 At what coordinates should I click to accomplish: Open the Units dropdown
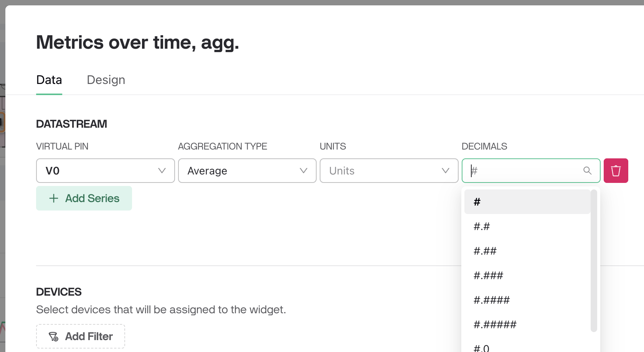pyautogui.click(x=389, y=171)
